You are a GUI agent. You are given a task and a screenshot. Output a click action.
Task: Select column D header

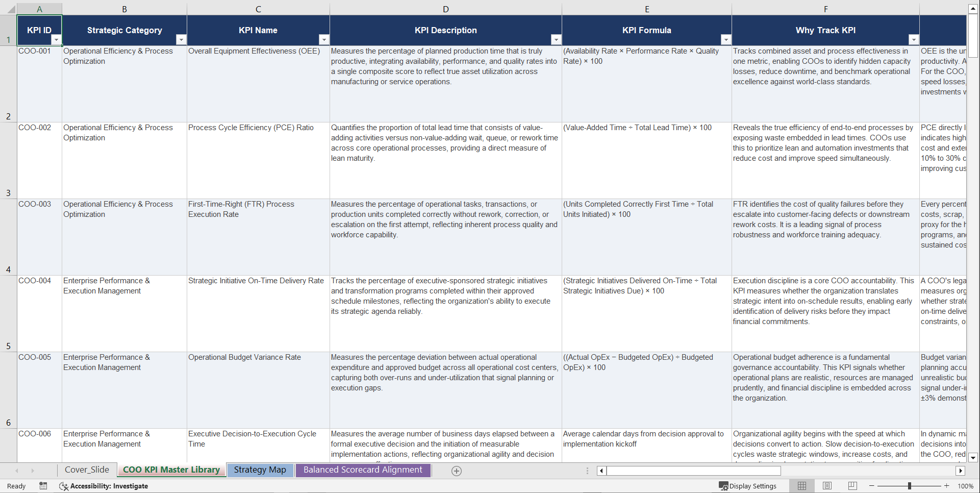click(x=446, y=9)
